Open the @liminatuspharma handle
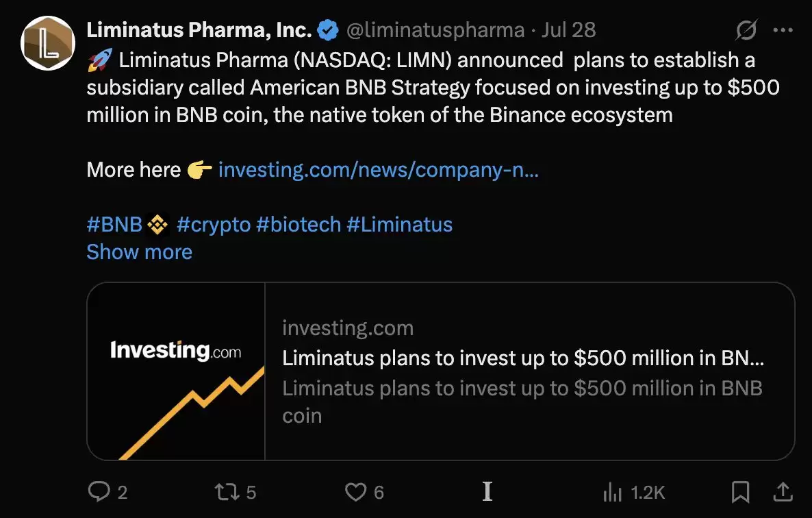This screenshot has width=812, height=518. click(x=435, y=30)
